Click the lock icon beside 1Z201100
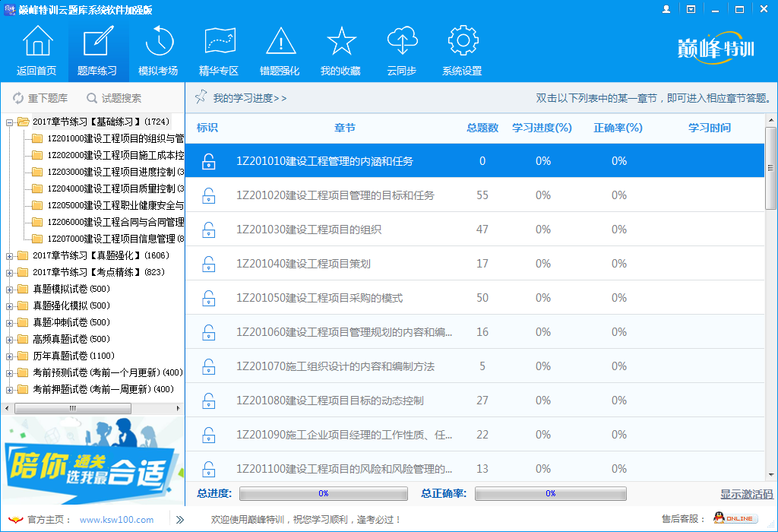Viewport: 778px width, 532px height. click(x=208, y=469)
